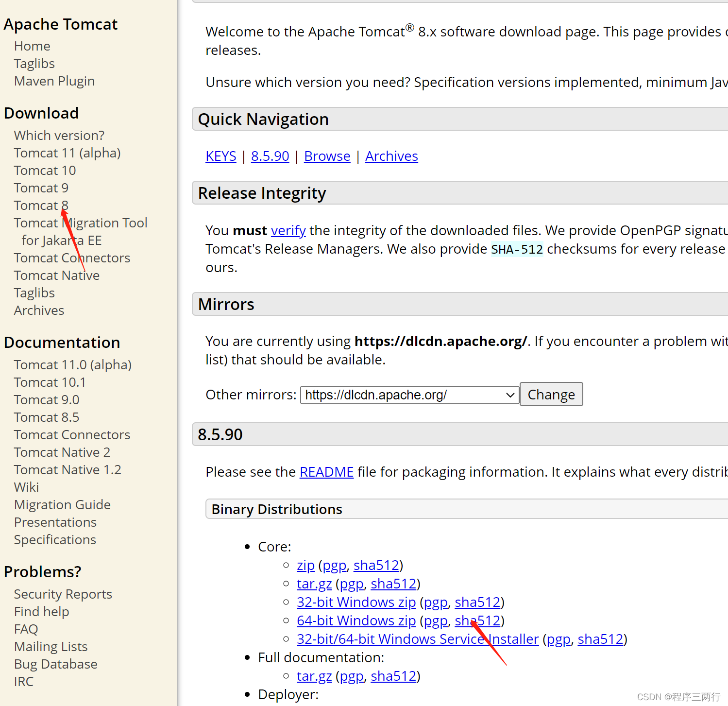The width and height of the screenshot is (728, 706).
Task: Open pgp signature for Full documentation tar.gz
Action: [352, 676]
